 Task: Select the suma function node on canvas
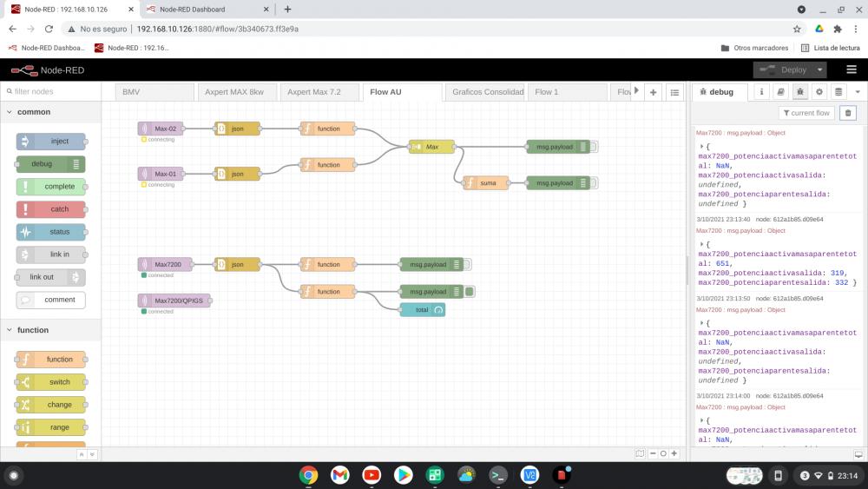coord(485,182)
